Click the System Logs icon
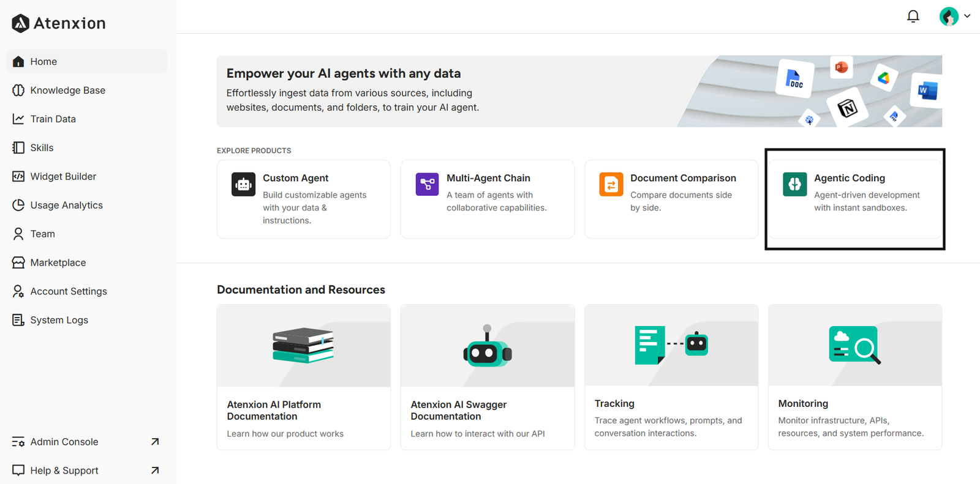Viewport: 980px width, 484px height. 18,320
